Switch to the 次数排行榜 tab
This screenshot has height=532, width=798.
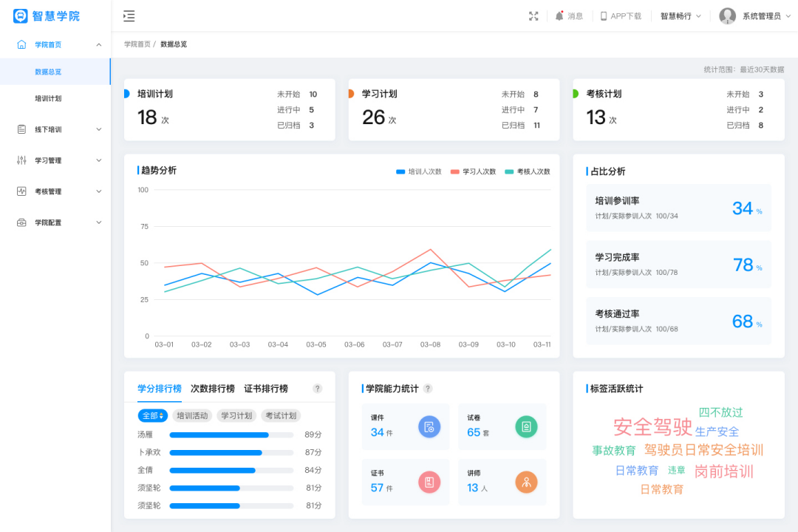pyautogui.click(x=213, y=389)
